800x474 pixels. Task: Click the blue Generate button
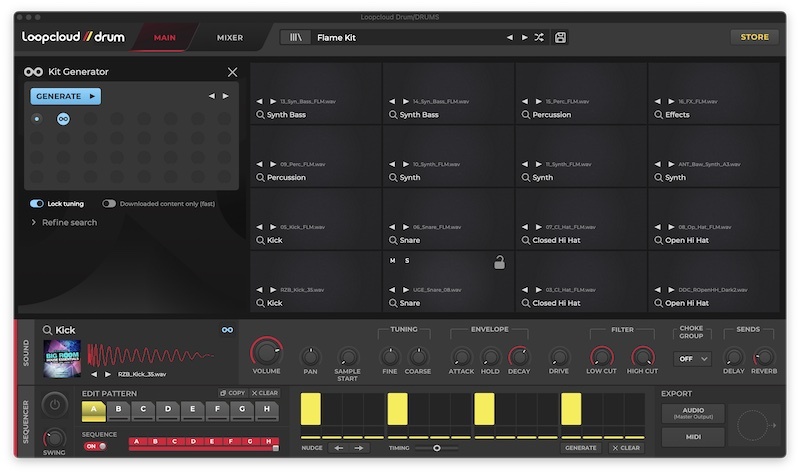[66, 96]
